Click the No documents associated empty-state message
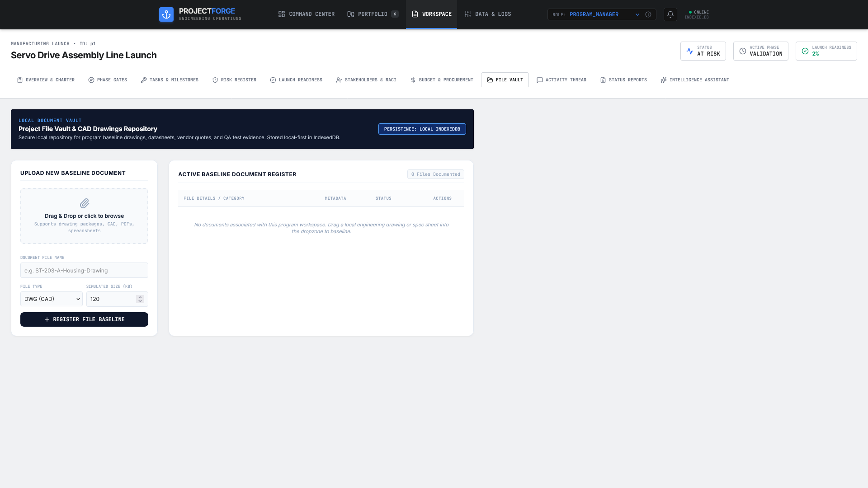868x488 pixels. point(321,228)
